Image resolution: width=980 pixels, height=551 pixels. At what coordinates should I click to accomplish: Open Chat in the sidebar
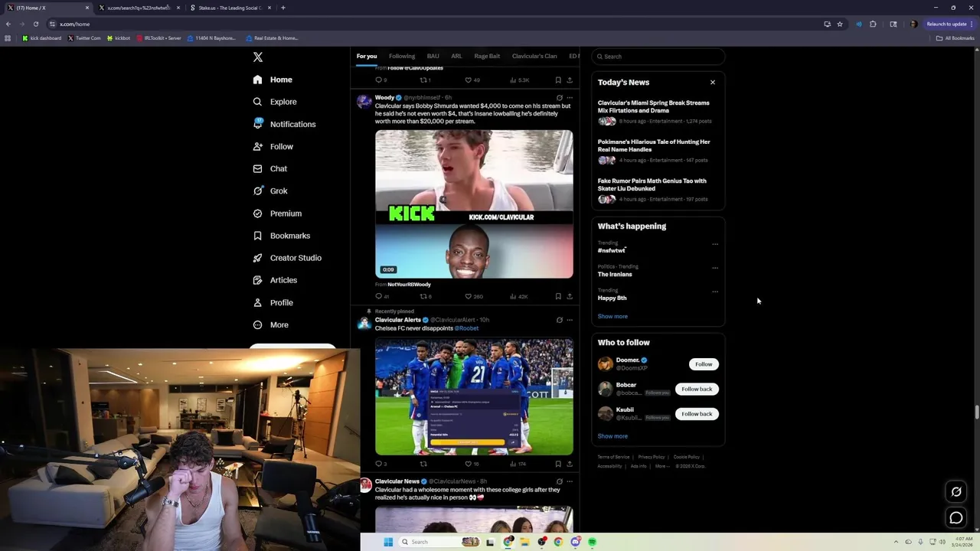[x=270, y=168]
